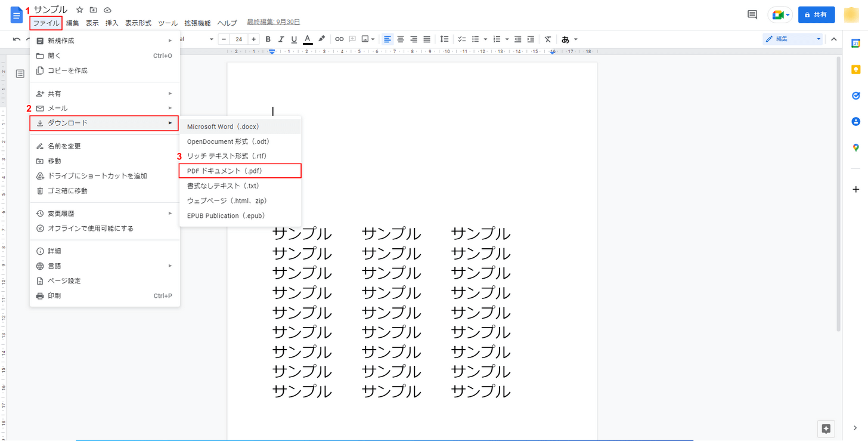Click the plus icon to get add-ons

(x=855, y=189)
